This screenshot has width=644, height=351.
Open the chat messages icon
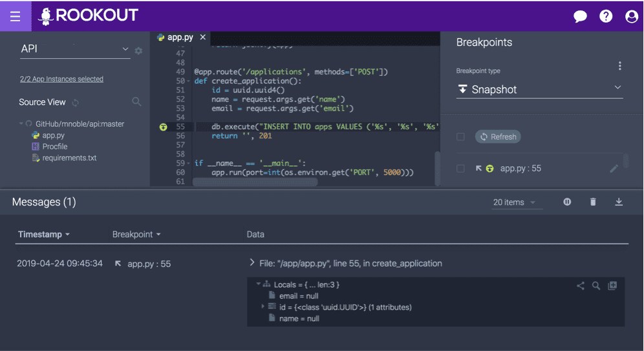pos(580,16)
